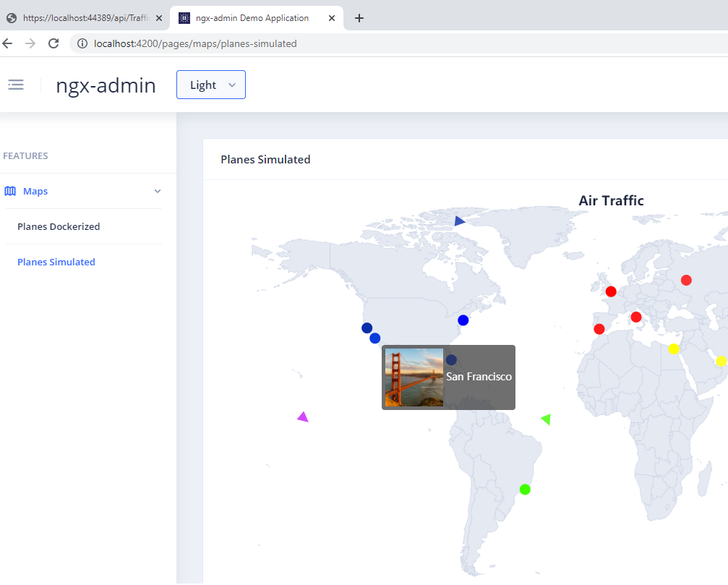Click the red airport dot near Portugal
Image resolution: width=728 pixels, height=585 pixels.
pos(599,329)
